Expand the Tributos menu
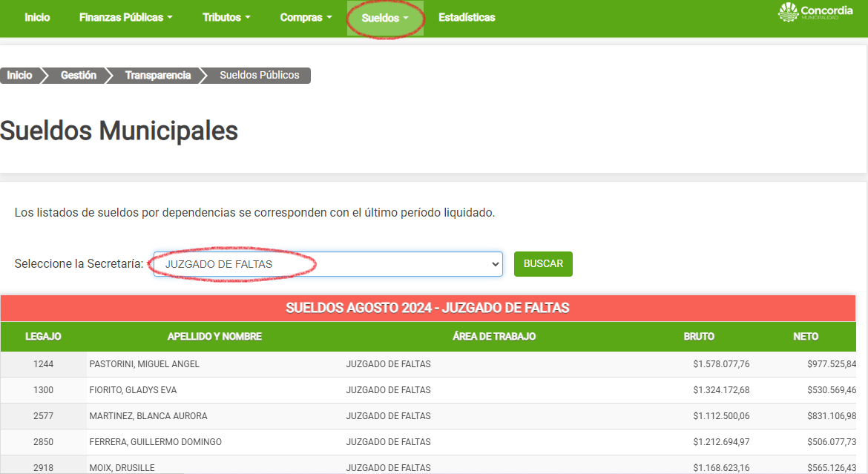The height and width of the screenshot is (474, 868). point(226,17)
